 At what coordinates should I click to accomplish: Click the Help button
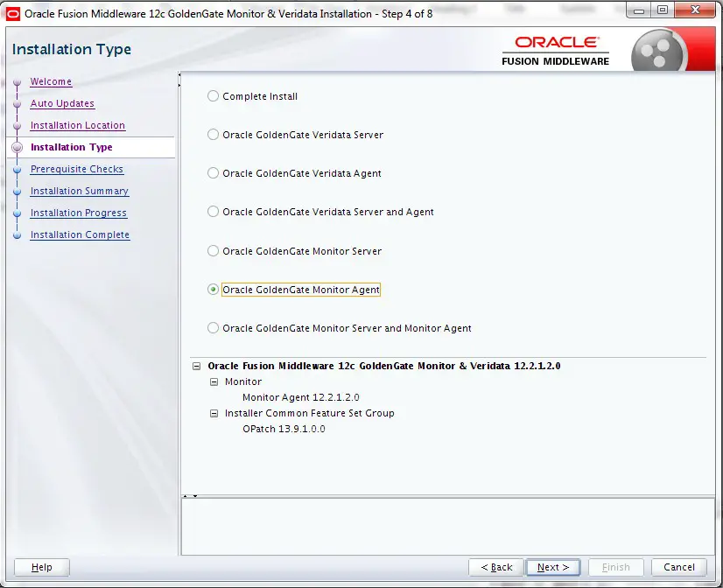coord(41,567)
